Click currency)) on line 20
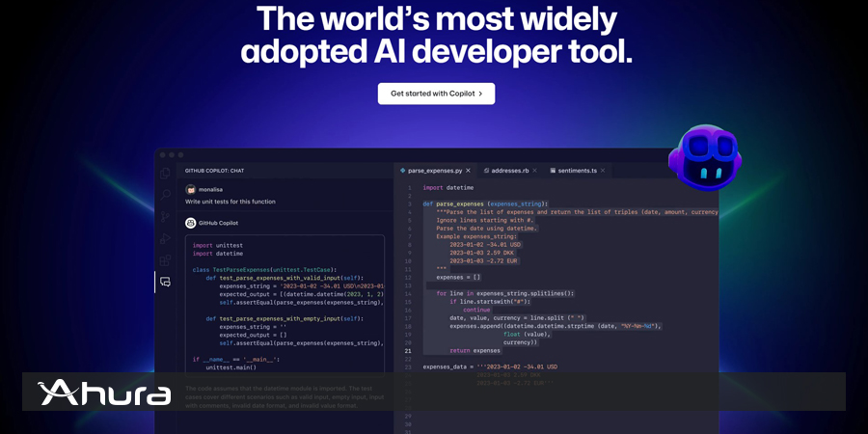The width and height of the screenshot is (868, 434). tap(521, 342)
